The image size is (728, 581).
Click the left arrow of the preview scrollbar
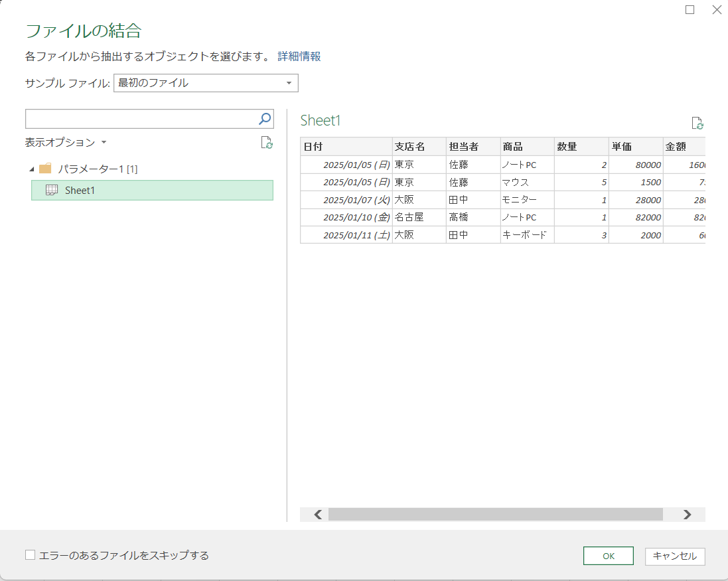click(x=317, y=514)
